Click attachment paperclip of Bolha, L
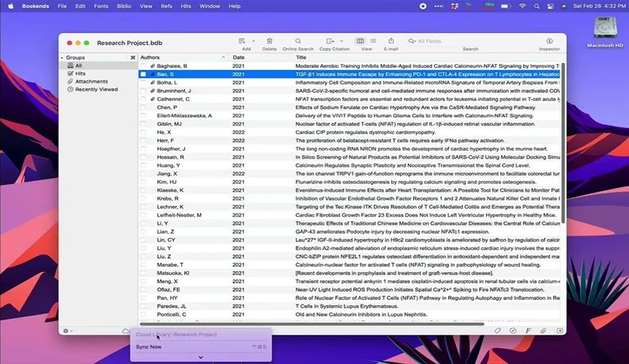Screen dimensions: 629x364 click(153, 83)
